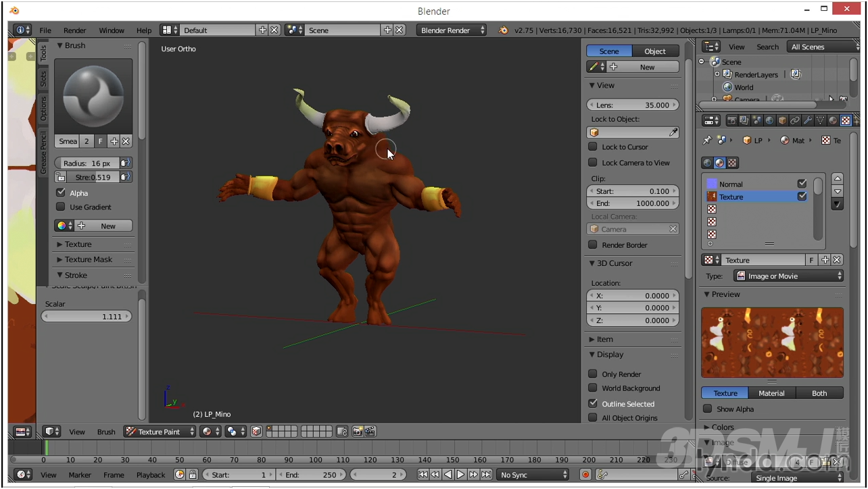Open the Blender Render engine dropdown
Screen dimensions: 868x489
(452, 30)
